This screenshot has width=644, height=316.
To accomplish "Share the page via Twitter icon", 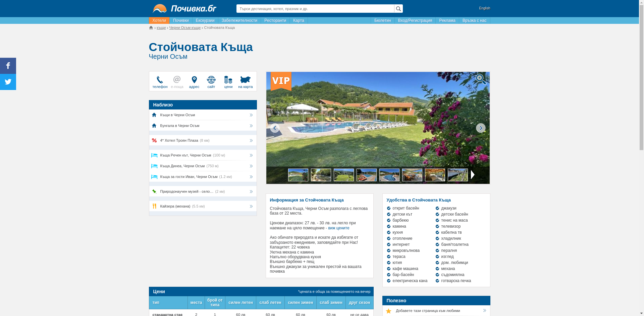I will pyautogui.click(x=8, y=82).
